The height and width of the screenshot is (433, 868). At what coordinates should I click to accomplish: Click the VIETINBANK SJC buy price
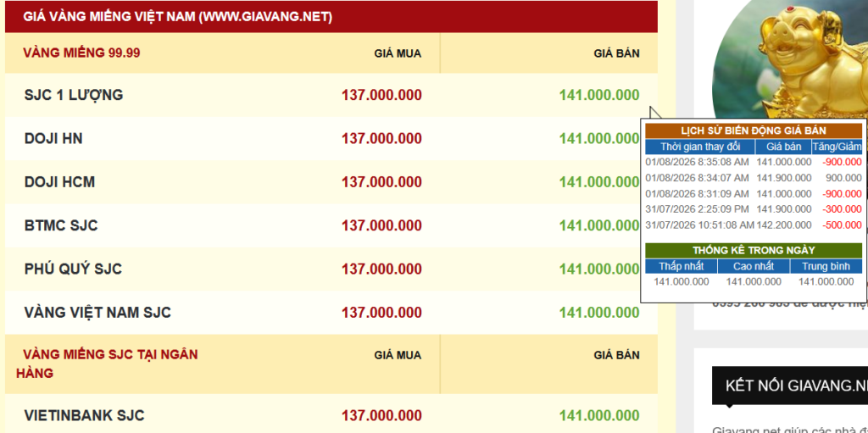381,416
